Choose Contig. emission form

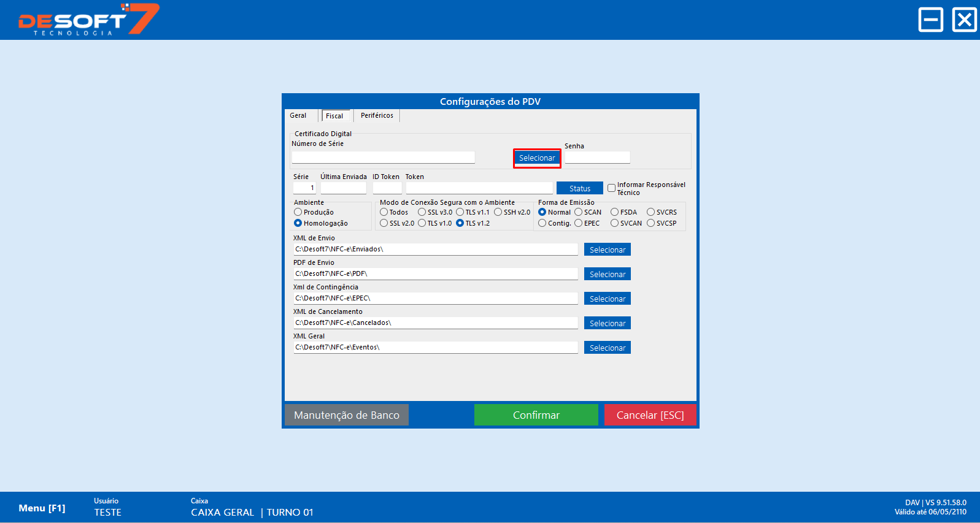click(x=542, y=223)
